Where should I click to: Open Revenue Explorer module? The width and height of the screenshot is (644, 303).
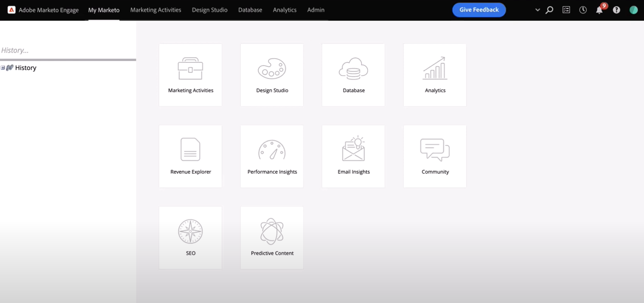(191, 156)
